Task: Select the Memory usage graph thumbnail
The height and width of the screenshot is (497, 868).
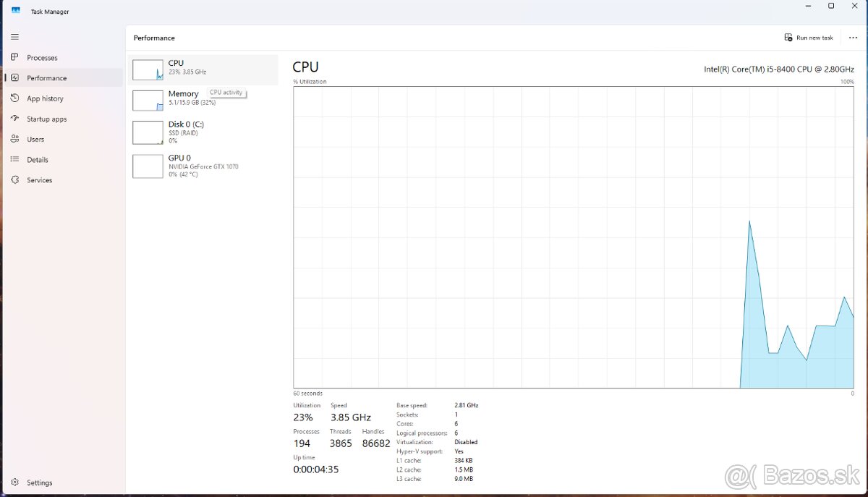Action: pyautogui.click(x=148, y=100)
